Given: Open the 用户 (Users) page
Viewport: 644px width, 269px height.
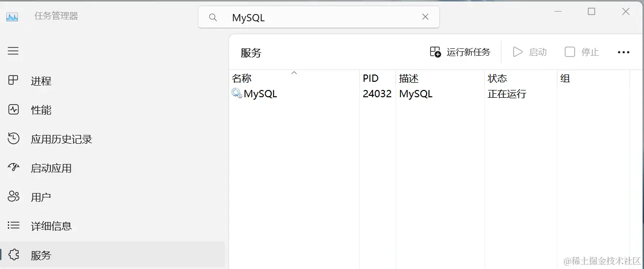Looking at the screenshot, I should pos(112,197).
